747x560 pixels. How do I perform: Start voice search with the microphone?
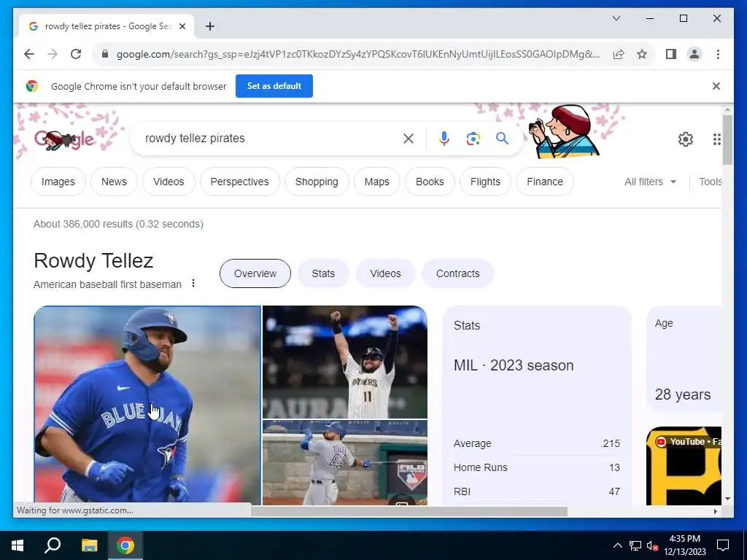444,139
